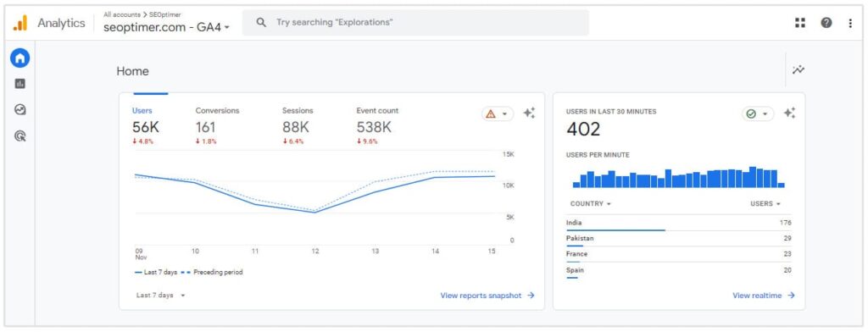This screenshot has height=332, width=868.
Task: Click the 56K Users value
Action: (x=146, y=127)
